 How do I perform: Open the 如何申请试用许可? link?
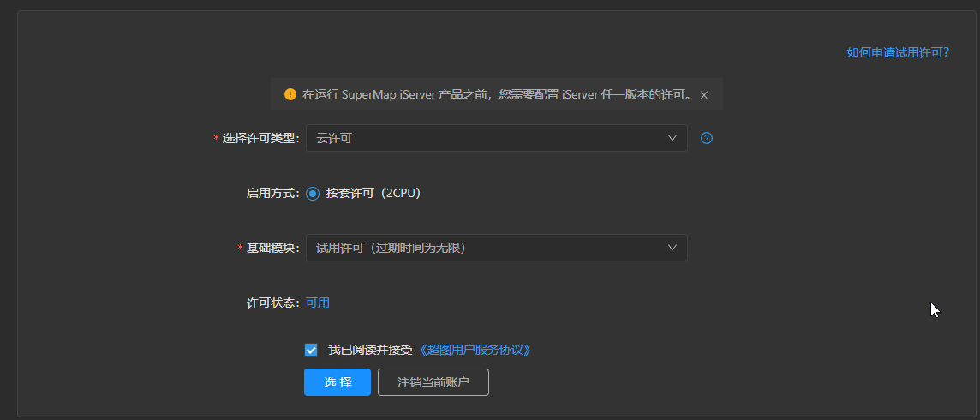[898, 52]
